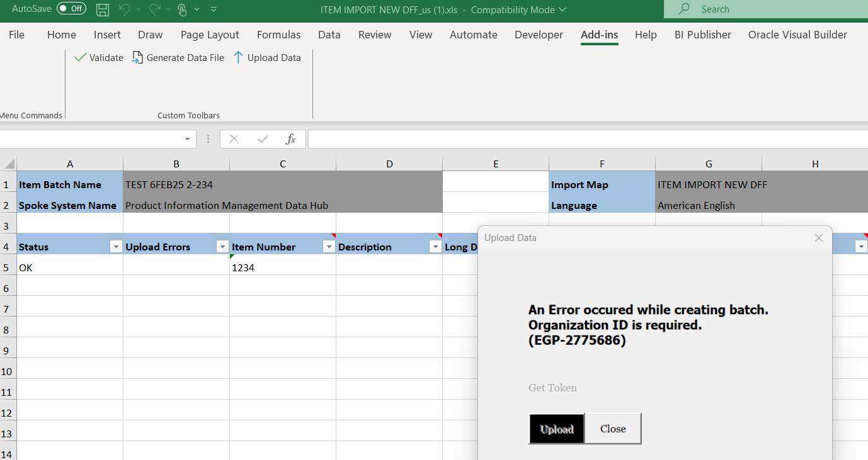Screen dimensions: 868x460
Task: Click the Close button in the dialog
Action: (x=613, y=429)
